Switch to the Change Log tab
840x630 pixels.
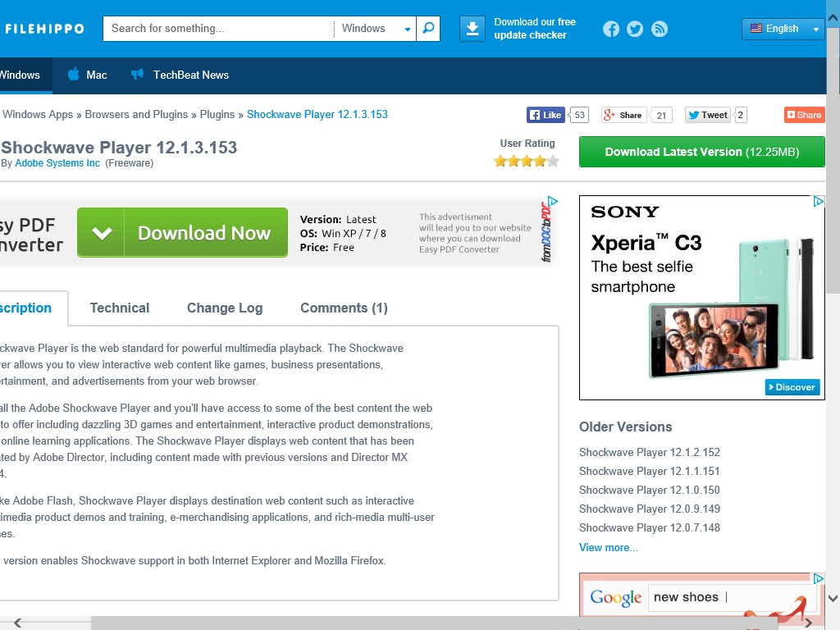(225, 308)
